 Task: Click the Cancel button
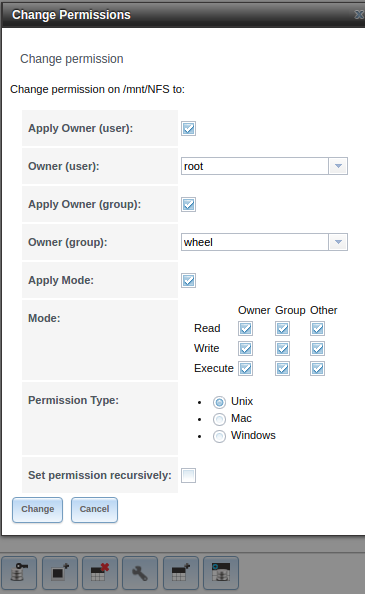(x=94, y=510)
